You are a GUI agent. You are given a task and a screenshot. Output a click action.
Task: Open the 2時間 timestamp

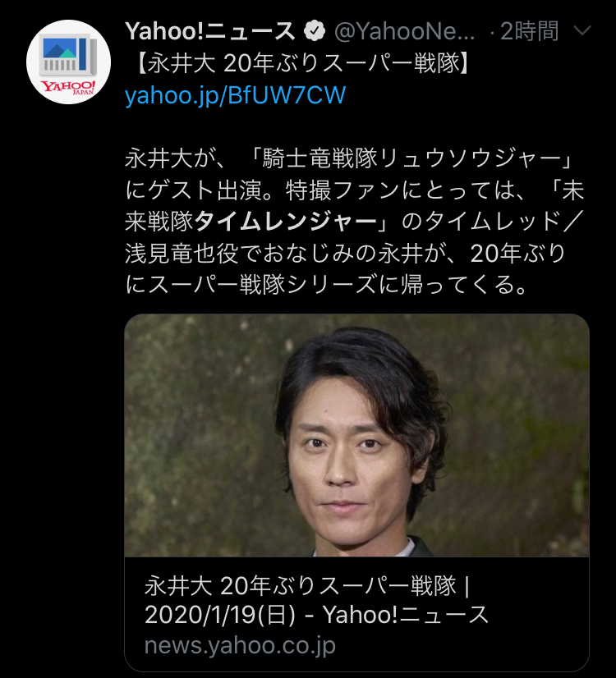(x=530, y=31)
